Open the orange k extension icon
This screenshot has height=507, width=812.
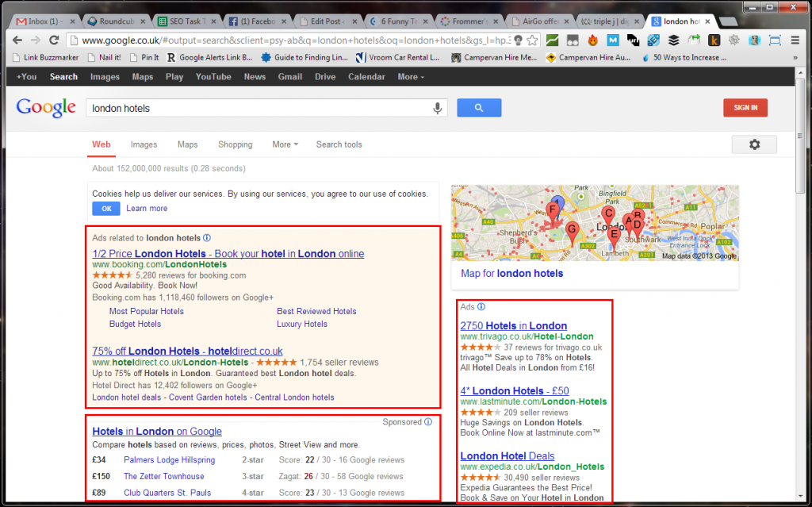pyautogui.click(x=714, y=40)
